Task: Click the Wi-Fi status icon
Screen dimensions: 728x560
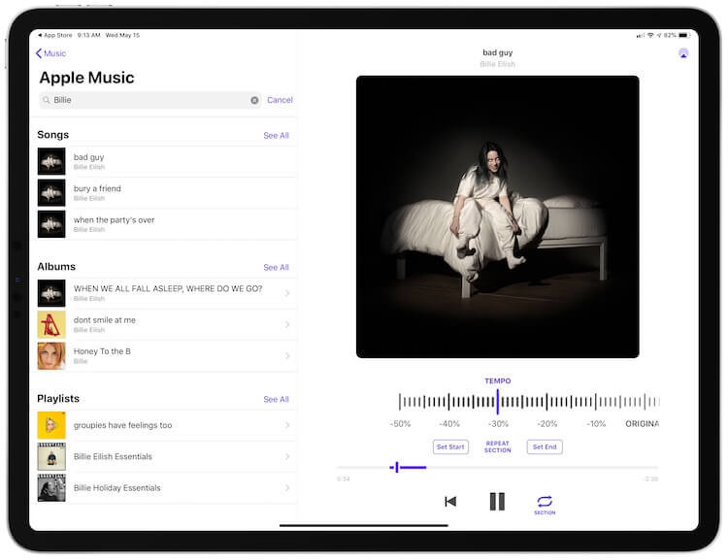Action: 650,35
